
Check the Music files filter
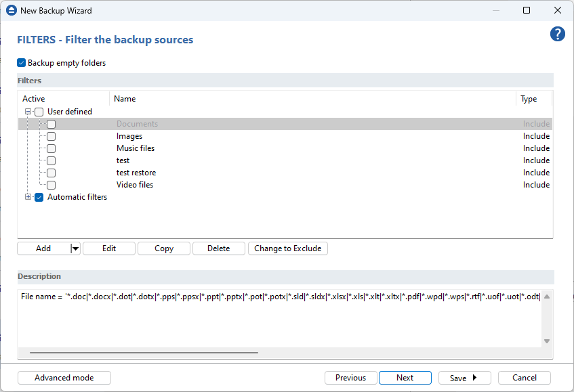coord(51,148)
